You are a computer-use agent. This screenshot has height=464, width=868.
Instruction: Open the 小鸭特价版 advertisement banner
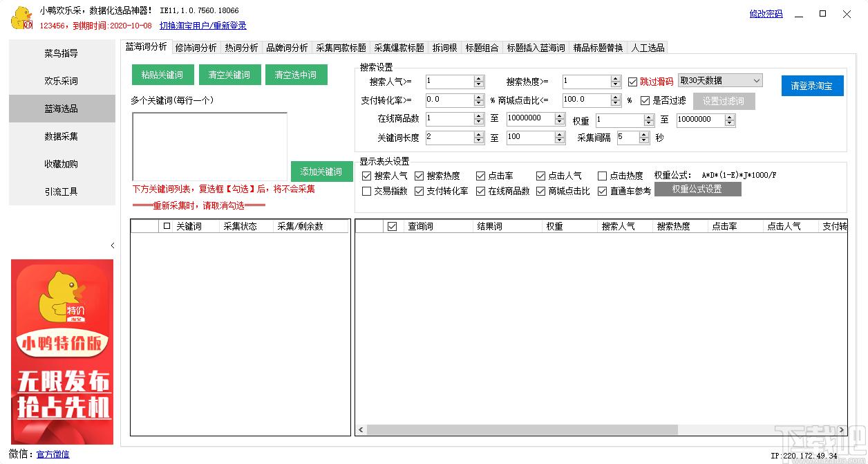pos(62,351)
